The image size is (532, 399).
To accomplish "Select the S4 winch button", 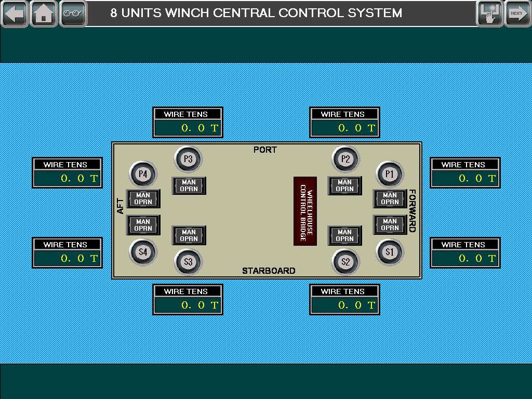I will coord(143,252).
